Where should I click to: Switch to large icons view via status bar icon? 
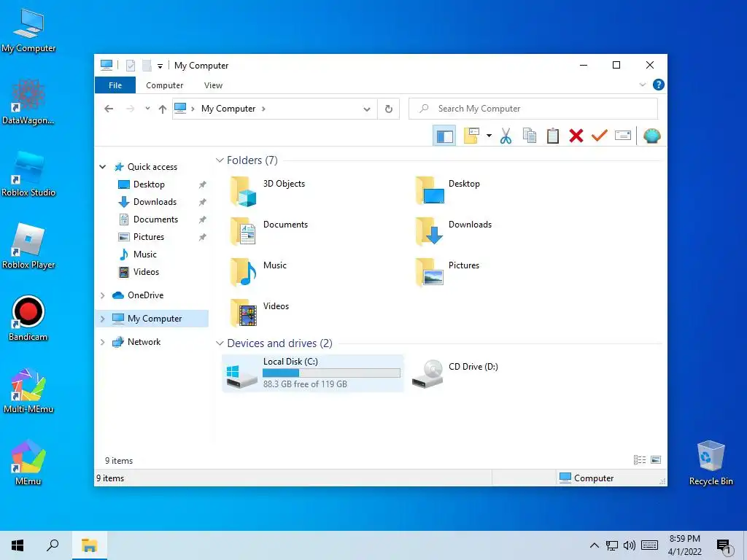(x=656, y=460)
